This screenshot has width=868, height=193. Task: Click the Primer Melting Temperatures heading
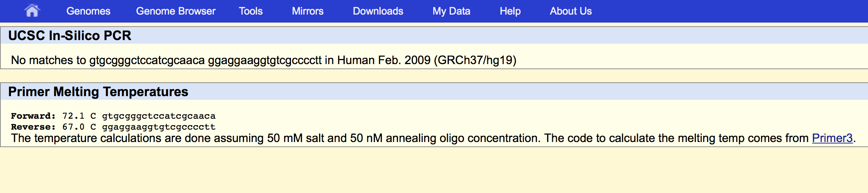tap(98, 92)
